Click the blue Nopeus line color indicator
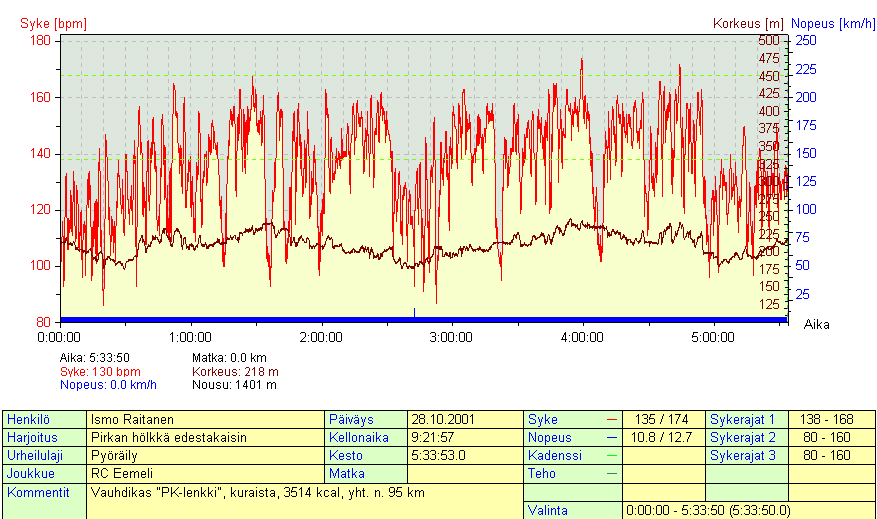877x519 pixels. 610,438
